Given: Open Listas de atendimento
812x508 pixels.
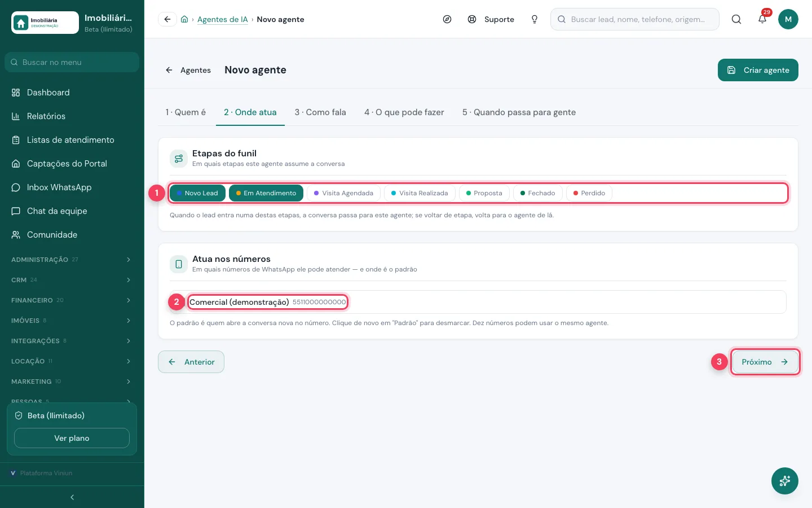Looking at the screenshot, I should point(72,140).
